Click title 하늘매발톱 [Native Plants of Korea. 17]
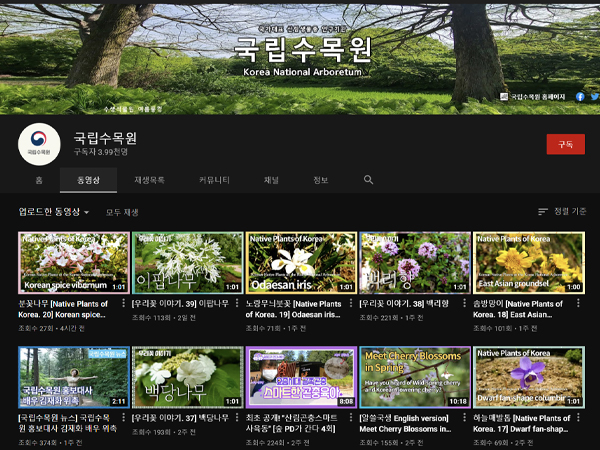Screen dimensions: 600x450 (522, 423)
